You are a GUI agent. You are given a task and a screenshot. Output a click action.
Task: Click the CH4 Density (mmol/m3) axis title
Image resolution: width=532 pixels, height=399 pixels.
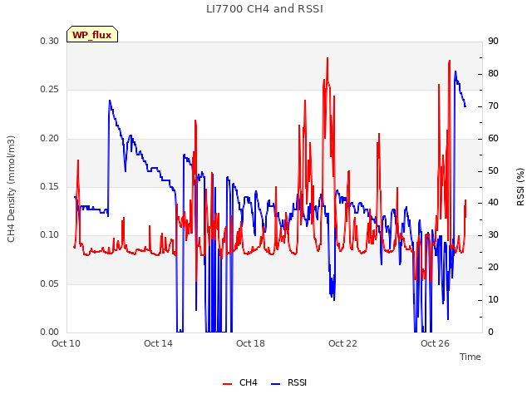pyautogui.click(x=11, y=189)
